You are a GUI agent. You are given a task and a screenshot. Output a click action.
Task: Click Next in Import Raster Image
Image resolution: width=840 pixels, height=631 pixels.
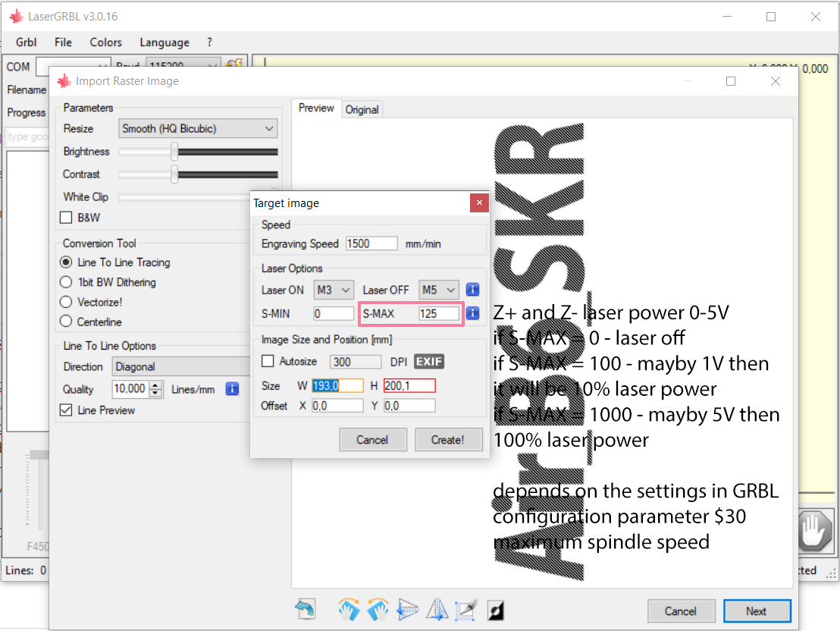[x=757, y=611]
